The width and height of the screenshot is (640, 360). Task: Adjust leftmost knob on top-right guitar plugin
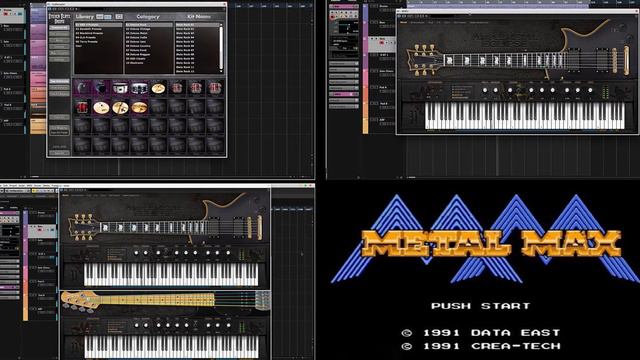[485, 90]
